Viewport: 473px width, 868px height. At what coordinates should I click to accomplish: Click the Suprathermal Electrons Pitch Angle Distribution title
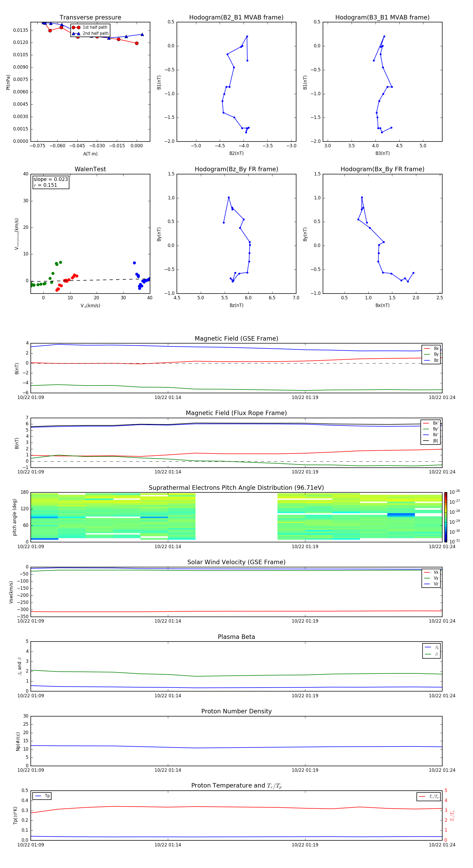236,488
